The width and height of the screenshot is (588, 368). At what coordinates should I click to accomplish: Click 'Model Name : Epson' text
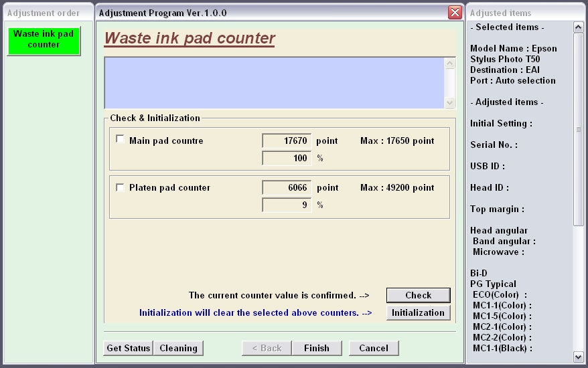514,49
